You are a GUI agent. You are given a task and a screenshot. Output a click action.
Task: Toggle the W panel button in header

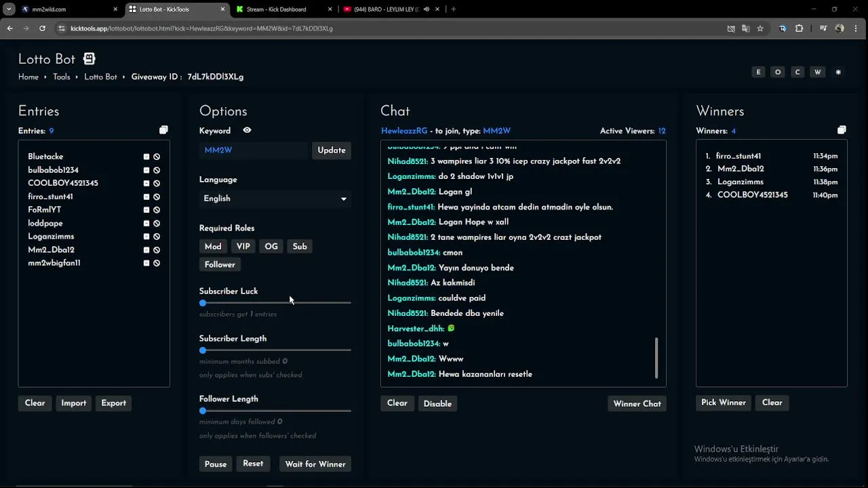click(818, 72)
